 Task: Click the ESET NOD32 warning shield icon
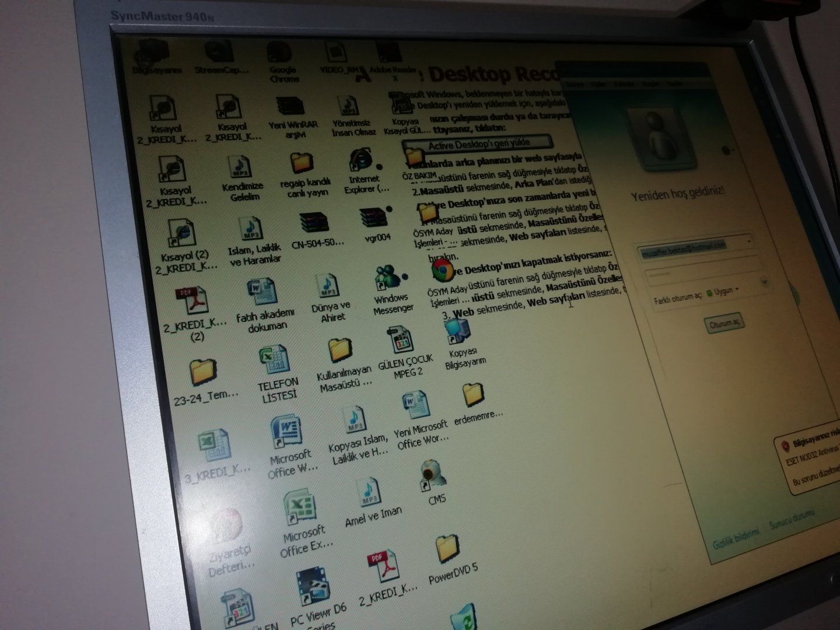785,447
